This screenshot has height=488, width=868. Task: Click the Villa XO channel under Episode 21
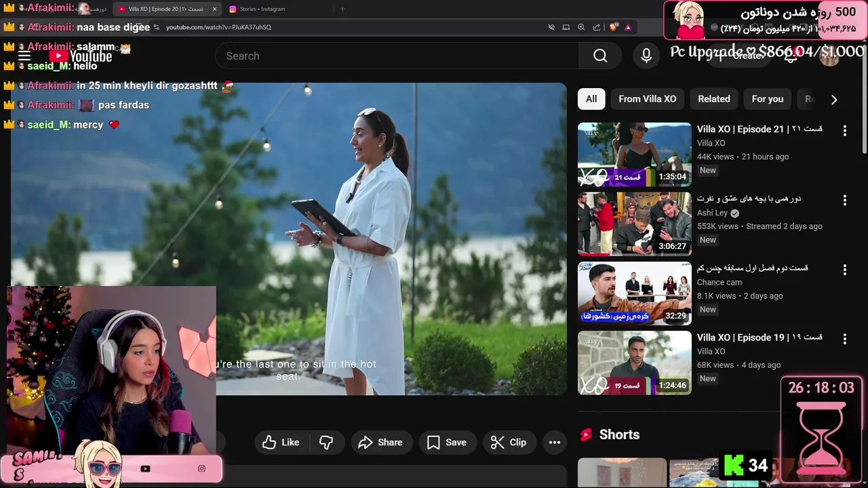(711, 143)
